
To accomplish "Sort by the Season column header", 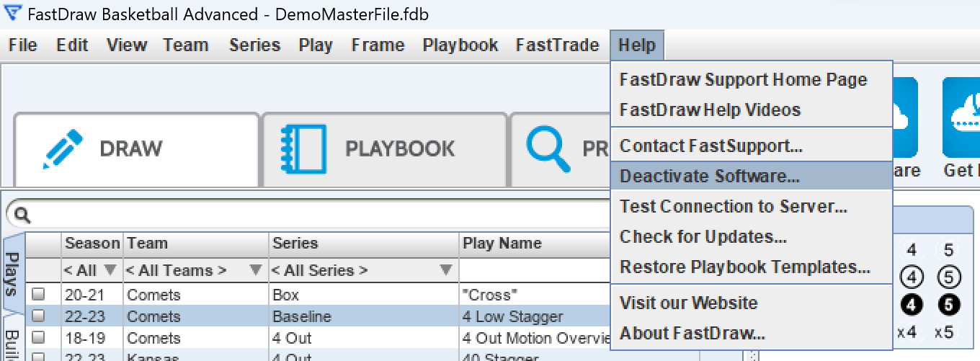I will coord(92,244).
